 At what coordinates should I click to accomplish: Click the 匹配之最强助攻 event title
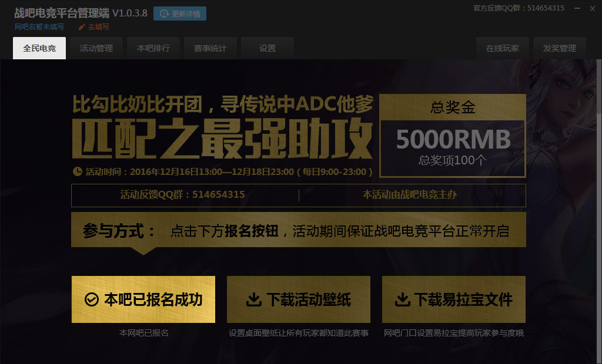222,139
